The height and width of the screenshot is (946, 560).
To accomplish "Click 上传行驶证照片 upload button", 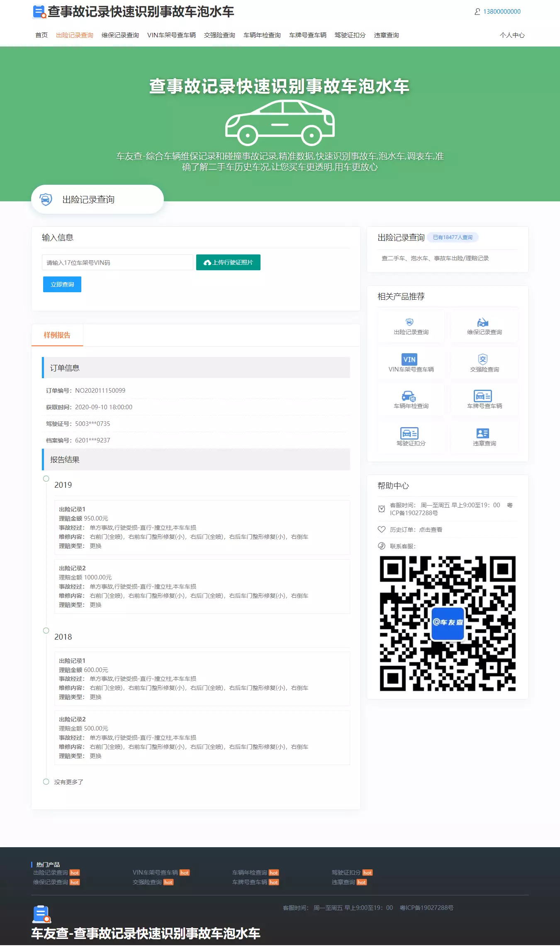I will tap(228, 262).
